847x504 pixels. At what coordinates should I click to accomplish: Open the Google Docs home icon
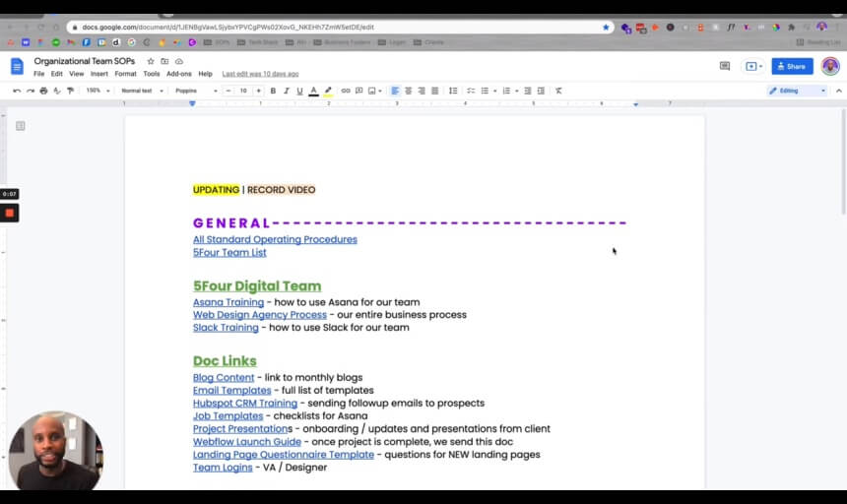[x=17, y=66]
